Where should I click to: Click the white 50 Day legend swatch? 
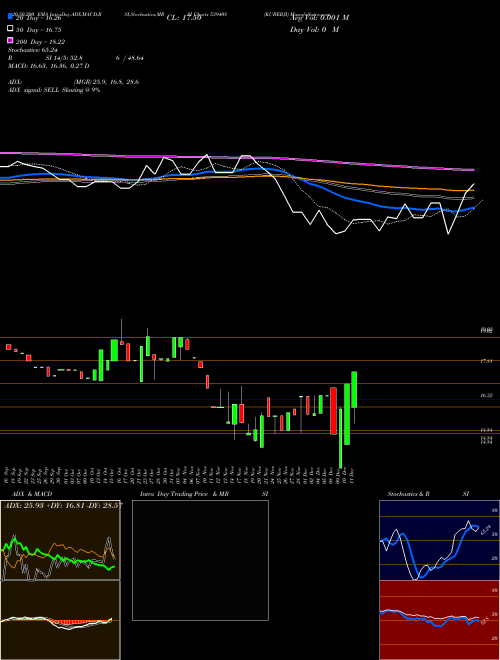pos(10,29)
